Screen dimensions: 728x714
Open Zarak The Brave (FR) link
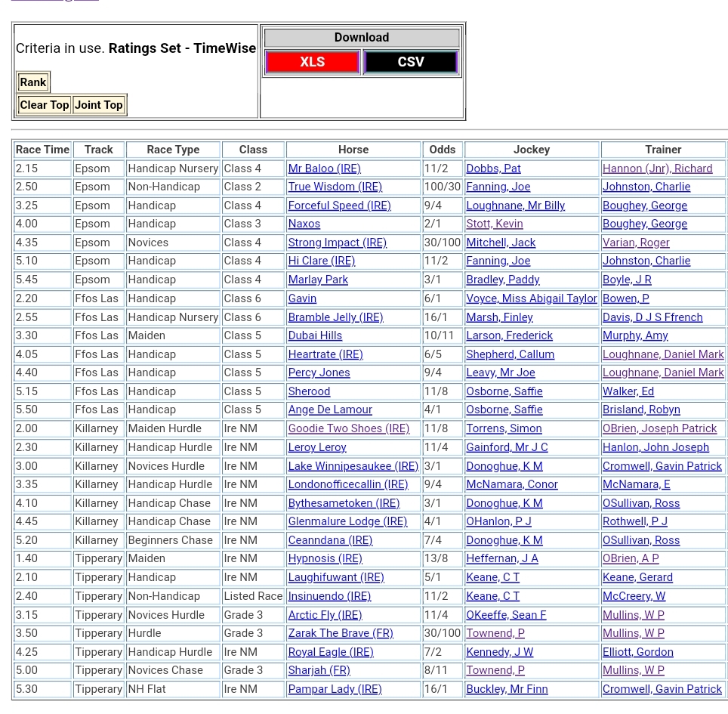point(340,633)
